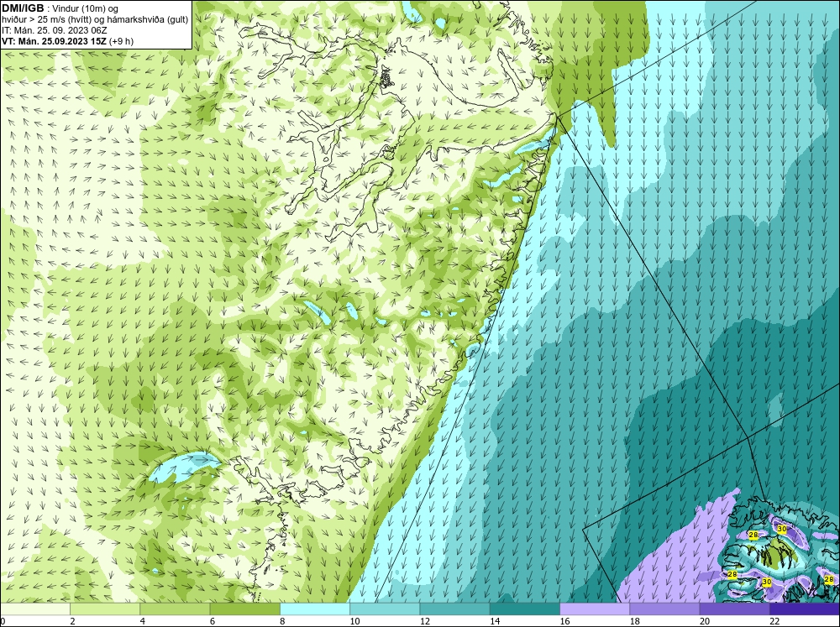Click the 'IT: Mán. 25. 09. 2023 06Z' line

54,30
